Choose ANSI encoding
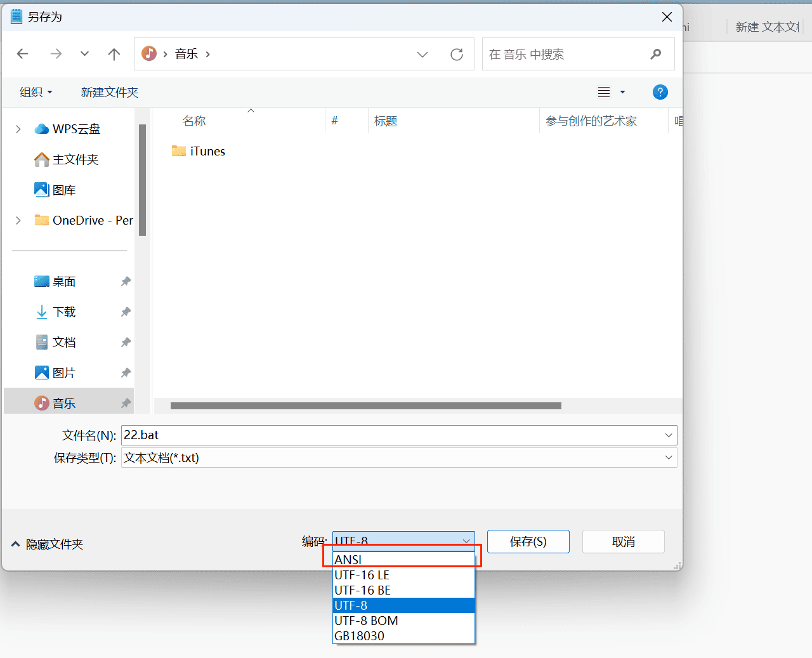 pyautogui.click(x=404, y=560)
